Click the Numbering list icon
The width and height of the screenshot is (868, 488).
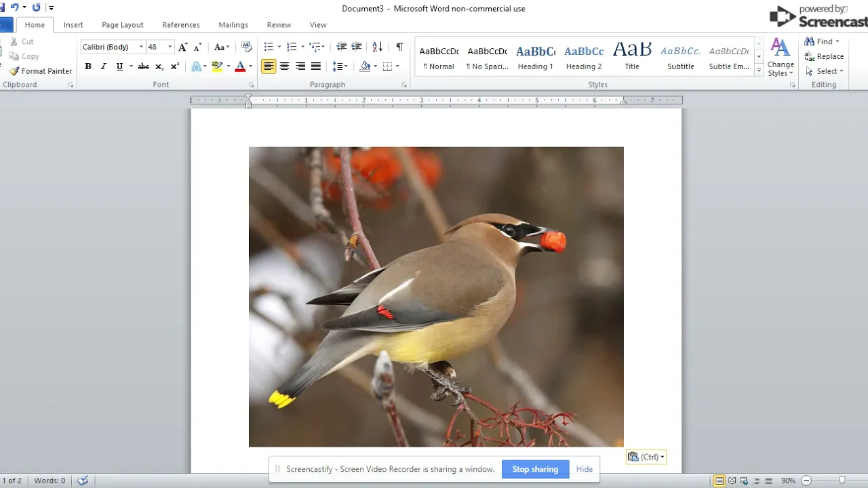coord(292,47)
